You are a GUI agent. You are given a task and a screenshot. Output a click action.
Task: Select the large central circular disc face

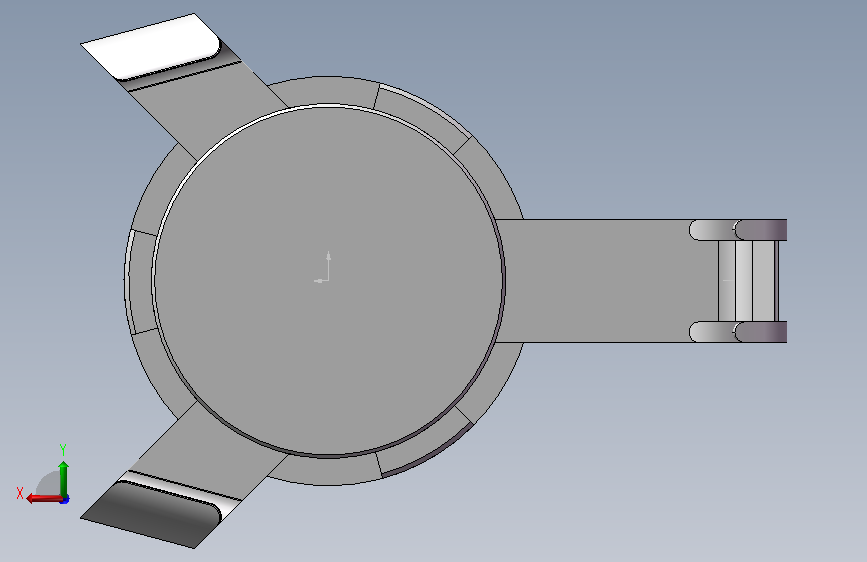328,280
